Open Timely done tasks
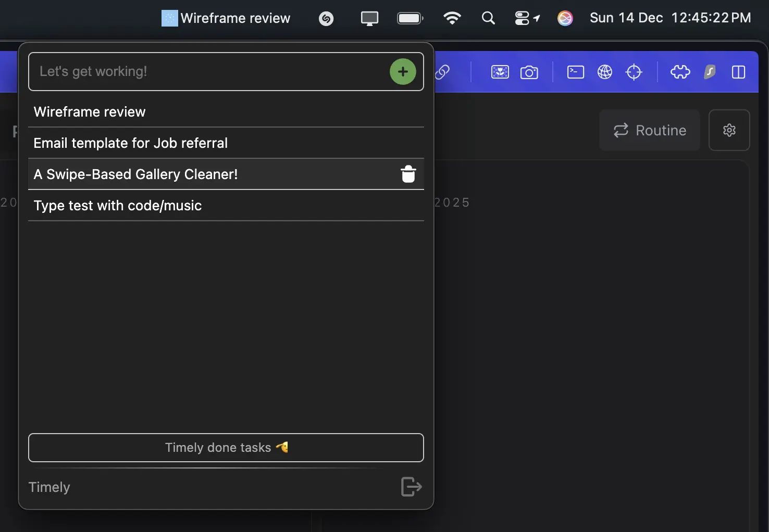The width and height of the screenshot is (769, 532). [x=226, y=448]
